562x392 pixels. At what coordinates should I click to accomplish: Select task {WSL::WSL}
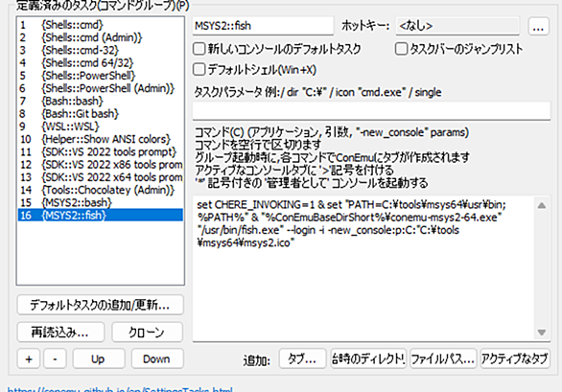[101, 127]
